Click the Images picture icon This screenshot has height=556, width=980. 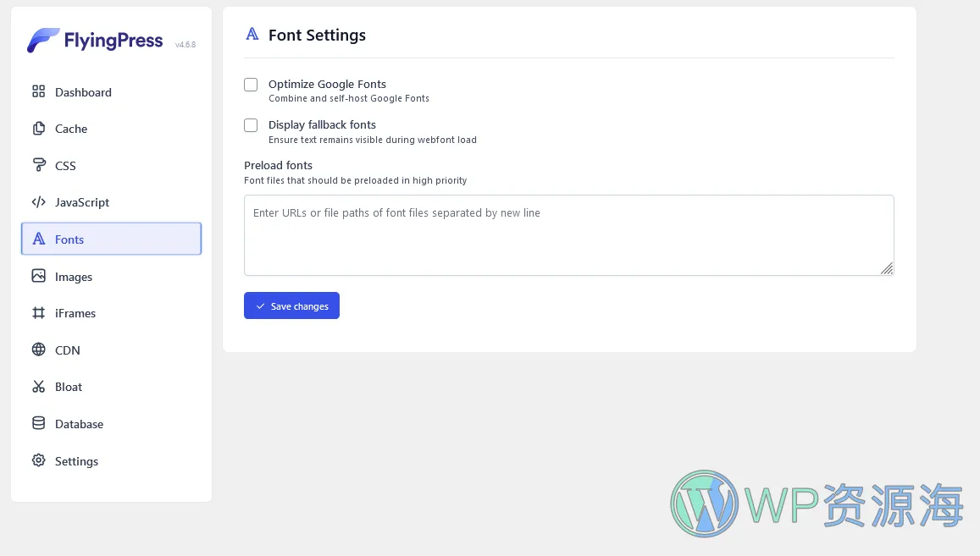point(39,276)
